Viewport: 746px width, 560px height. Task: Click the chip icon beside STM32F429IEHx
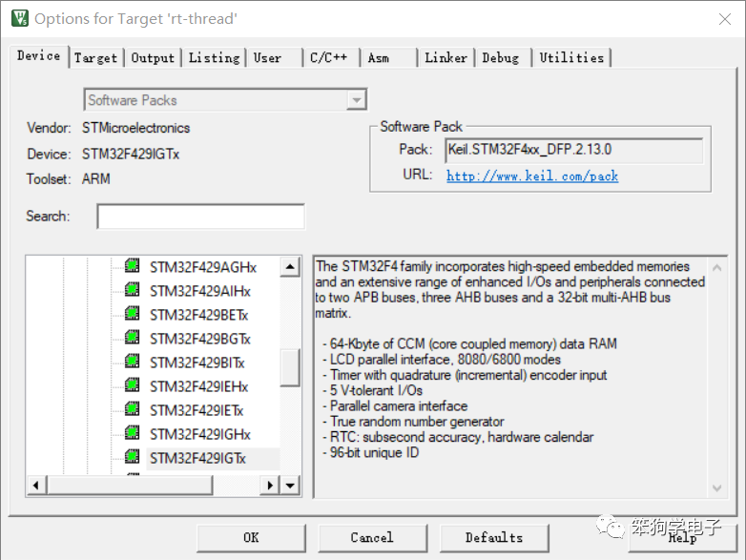coord(133,384)
